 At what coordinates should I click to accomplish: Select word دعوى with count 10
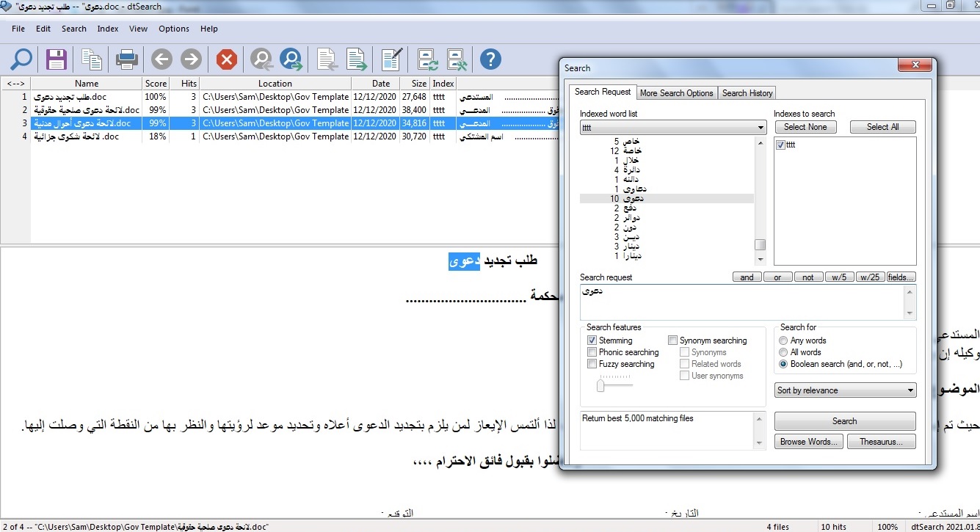tap(667, 199)
